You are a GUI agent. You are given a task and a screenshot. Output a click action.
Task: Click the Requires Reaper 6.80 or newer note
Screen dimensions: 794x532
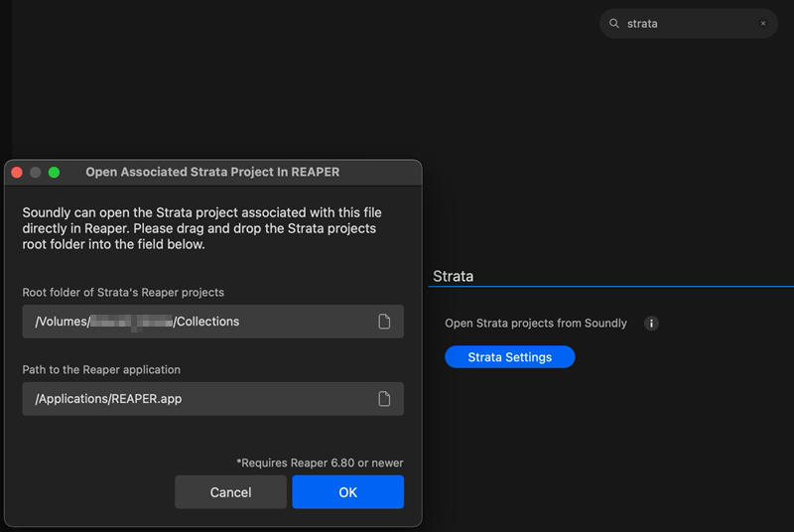[x=320, y=463]
